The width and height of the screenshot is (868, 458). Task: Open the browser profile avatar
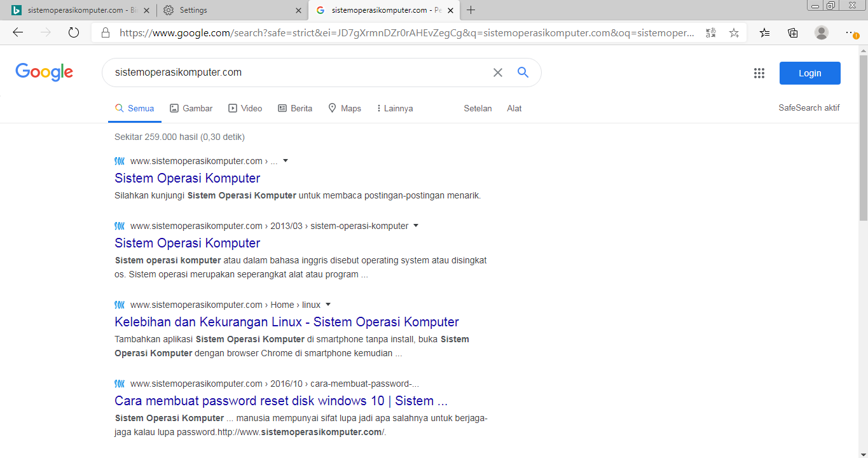(822, 32)
